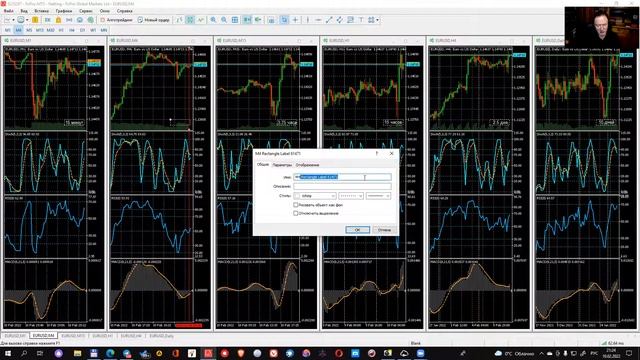Switch to the EURUSD,M1 bottom chart tab
Screen dimensions: 640x360
click(x=15, y=336)
